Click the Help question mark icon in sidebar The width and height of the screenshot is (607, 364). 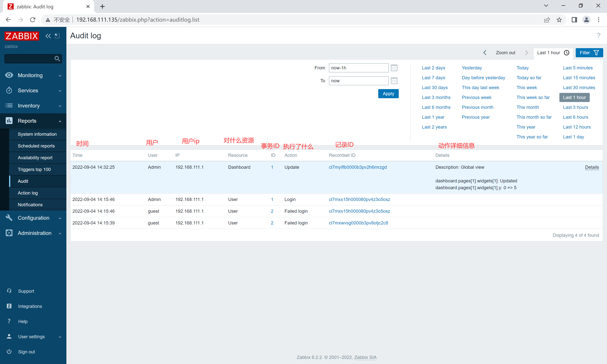tap(9, 321)
